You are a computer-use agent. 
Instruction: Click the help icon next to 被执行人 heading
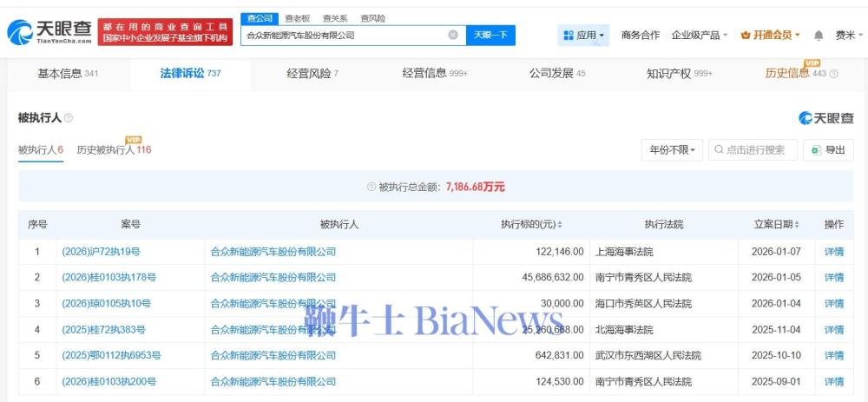[69, 118]
